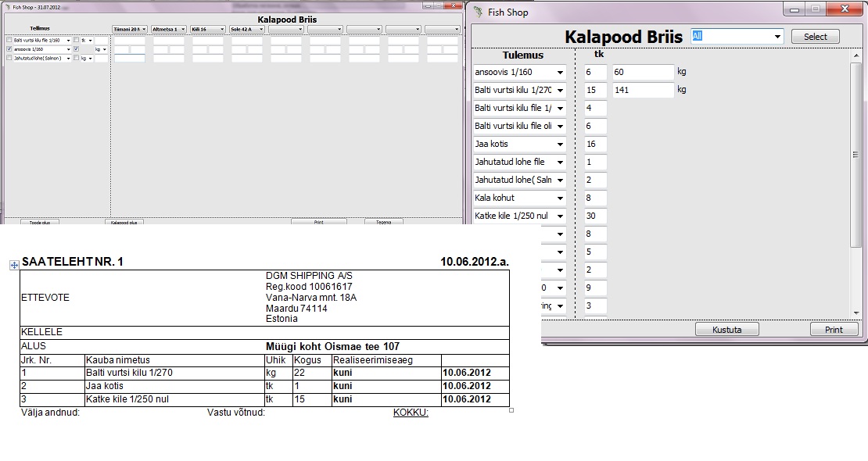The width and height of the screenshot is (868, 461).
Task: Open the Sole 42 A store dropdown
Action: pos(261,30)
